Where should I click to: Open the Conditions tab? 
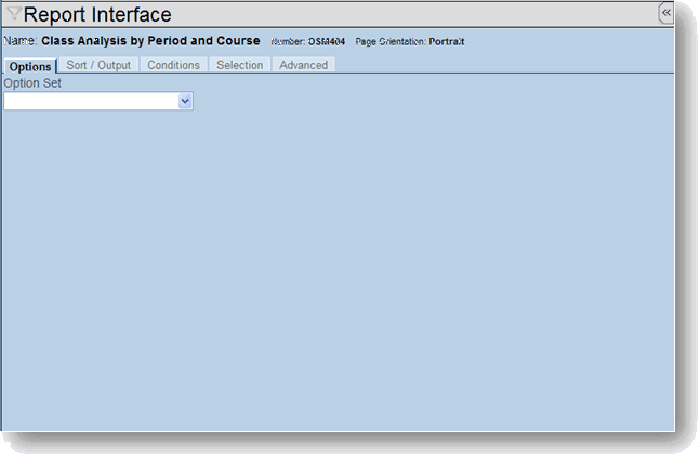point(174,65)
